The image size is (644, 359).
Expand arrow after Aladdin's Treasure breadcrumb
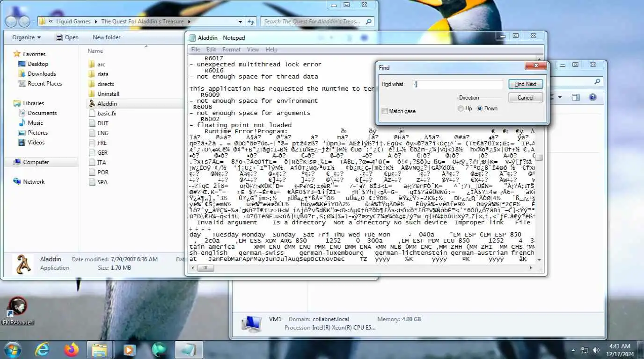pyautogui.click(x=189, y=22)
